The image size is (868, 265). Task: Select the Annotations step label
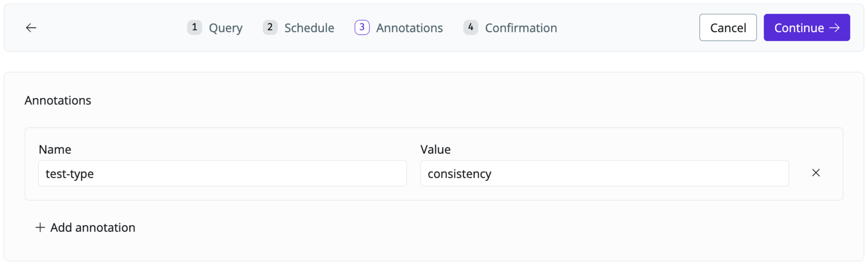409,28
